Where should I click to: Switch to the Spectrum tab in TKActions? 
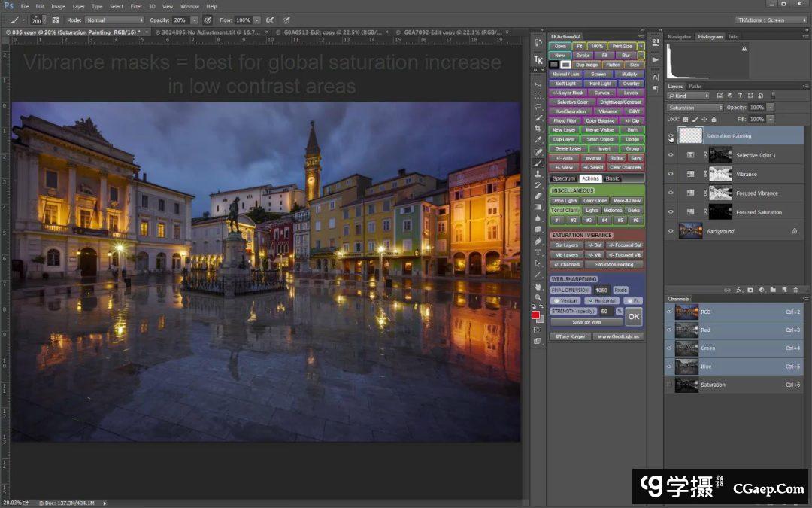563,178
